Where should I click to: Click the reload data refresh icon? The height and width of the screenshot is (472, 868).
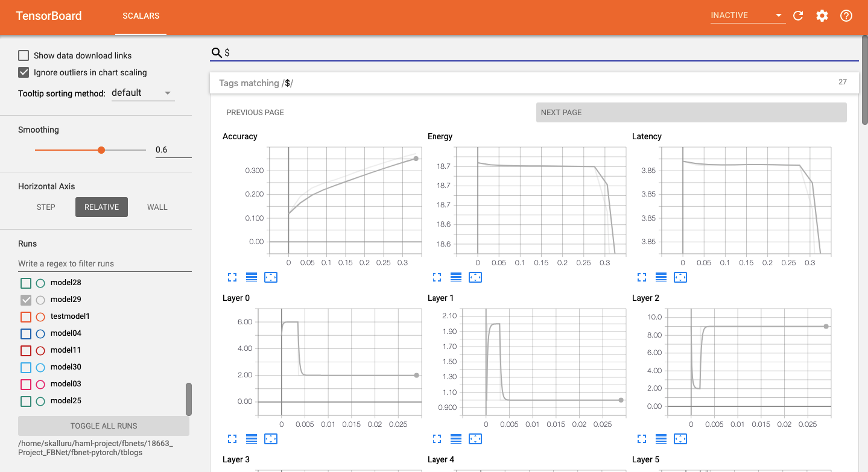tap(798, 16)
